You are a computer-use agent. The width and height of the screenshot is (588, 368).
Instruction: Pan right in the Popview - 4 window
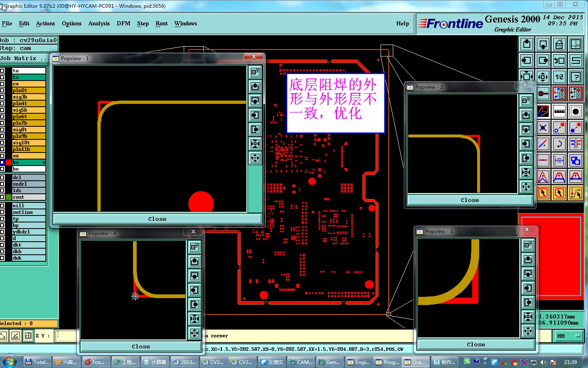[195, 304]
